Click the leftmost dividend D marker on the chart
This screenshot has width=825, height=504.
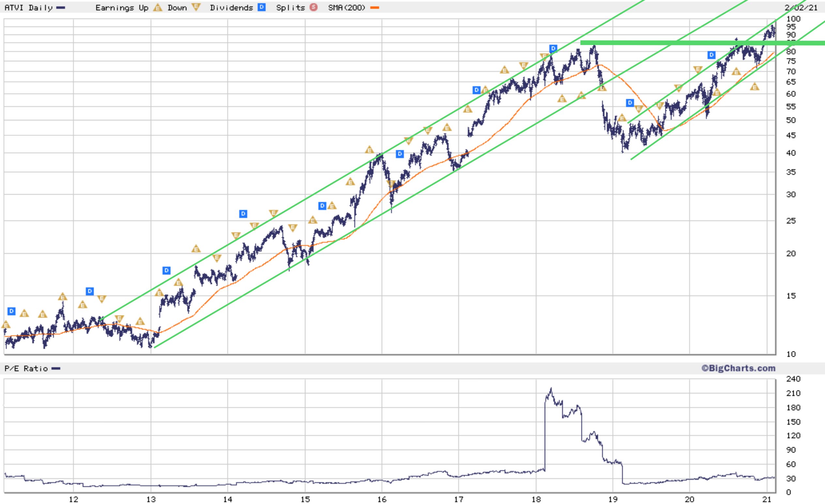pos(11,311)
